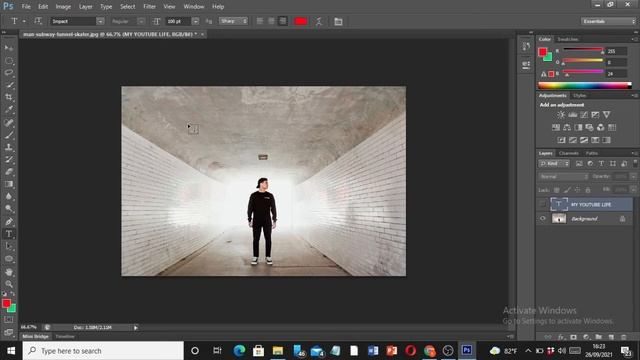Select the Lasso tool
This screenshot has height=360, width=640.
coord(9,73)
